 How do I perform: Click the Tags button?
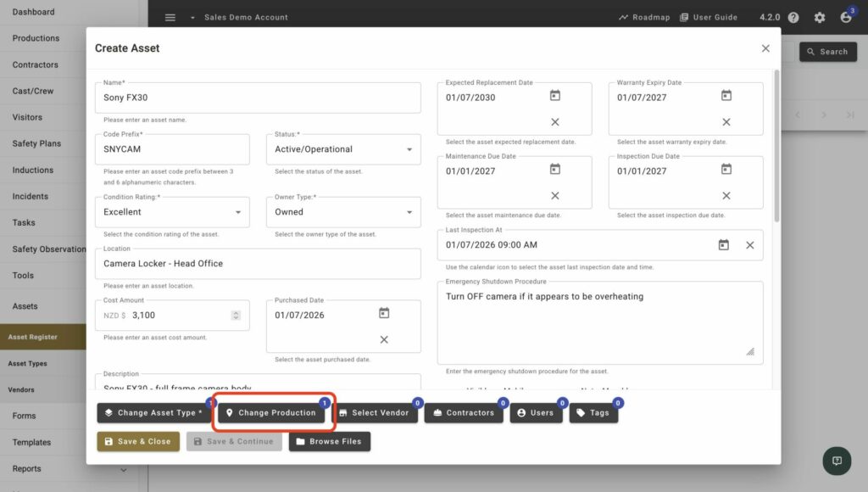593,413
